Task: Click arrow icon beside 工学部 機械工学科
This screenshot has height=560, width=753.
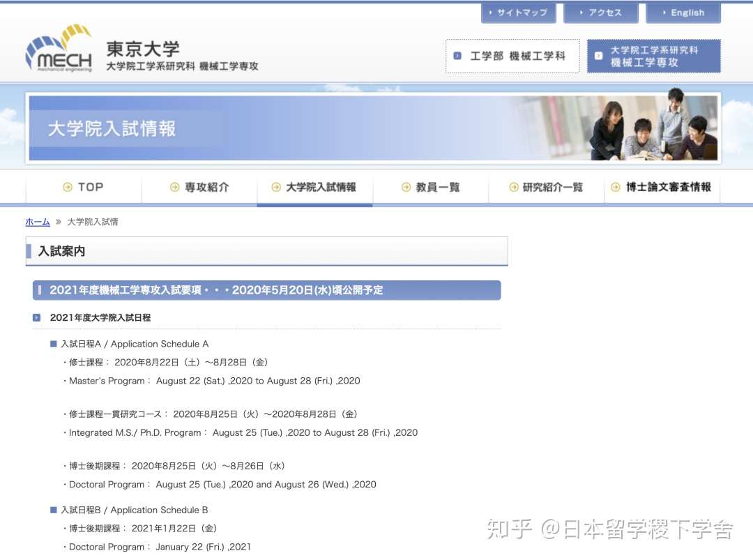Action: [457, 56]
